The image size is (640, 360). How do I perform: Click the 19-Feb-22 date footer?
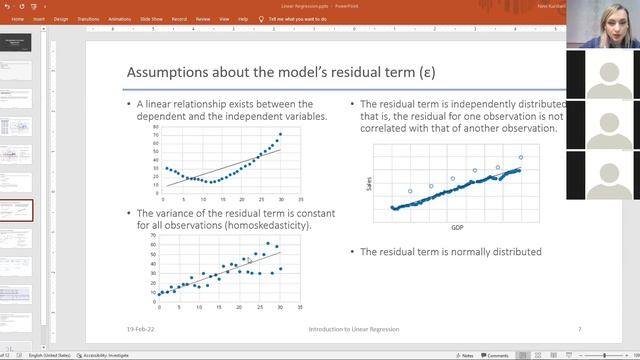(x=140, y=329)
